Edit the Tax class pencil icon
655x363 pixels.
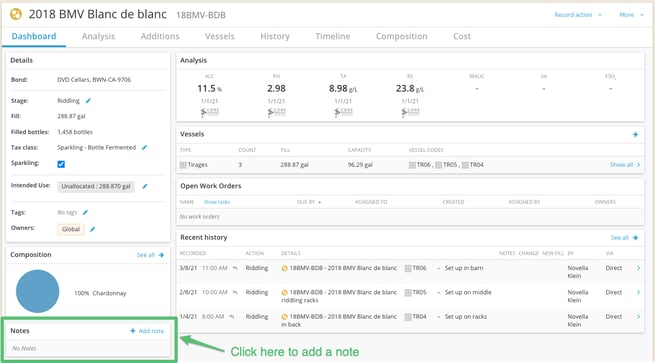(145, 147)
